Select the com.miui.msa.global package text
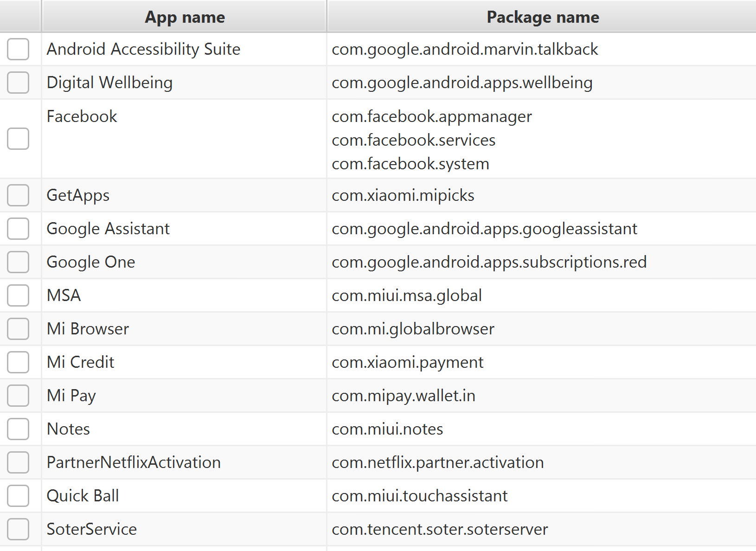The image size is (756, 551). [406, 295]
